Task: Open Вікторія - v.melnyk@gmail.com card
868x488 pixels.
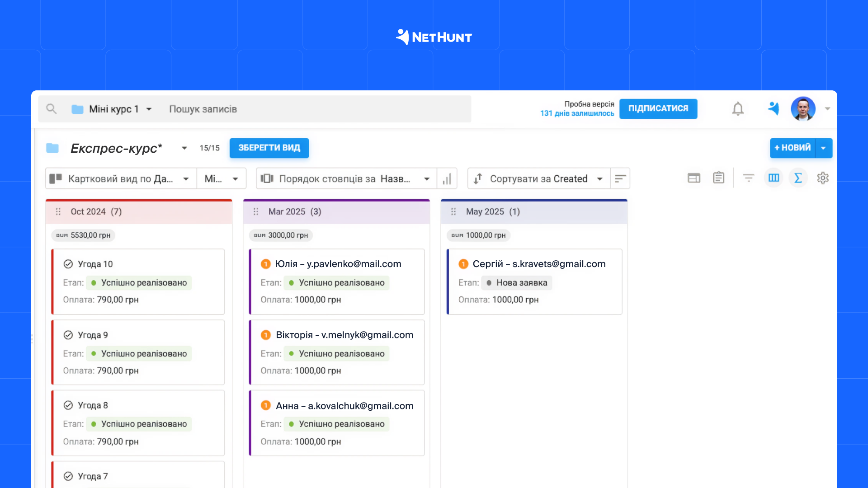Action: click(344, 335)
